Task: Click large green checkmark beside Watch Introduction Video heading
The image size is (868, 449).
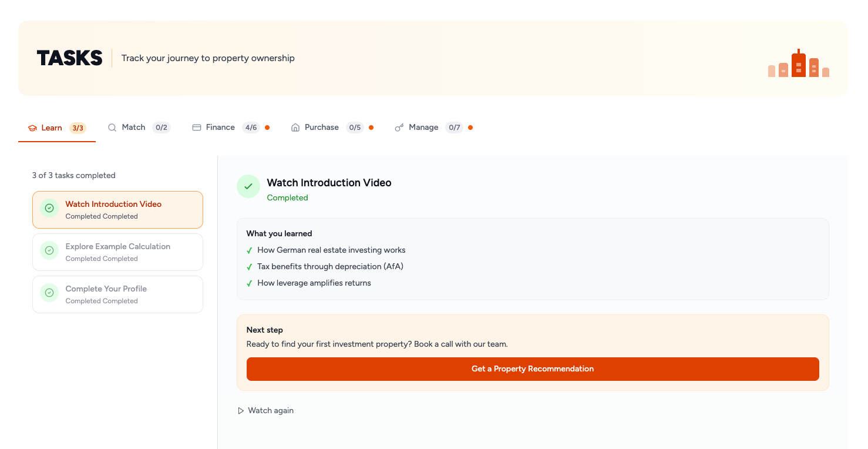Action: tap(248, 186)
